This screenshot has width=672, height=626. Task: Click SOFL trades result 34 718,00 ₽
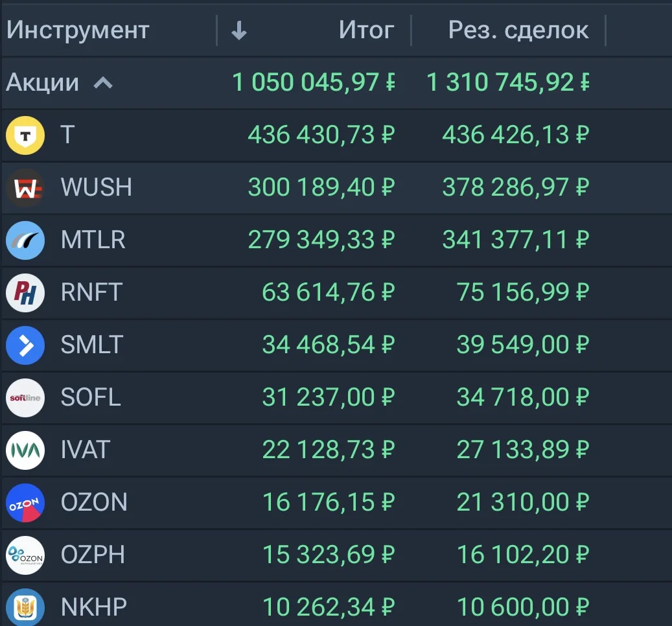point(523,397)
